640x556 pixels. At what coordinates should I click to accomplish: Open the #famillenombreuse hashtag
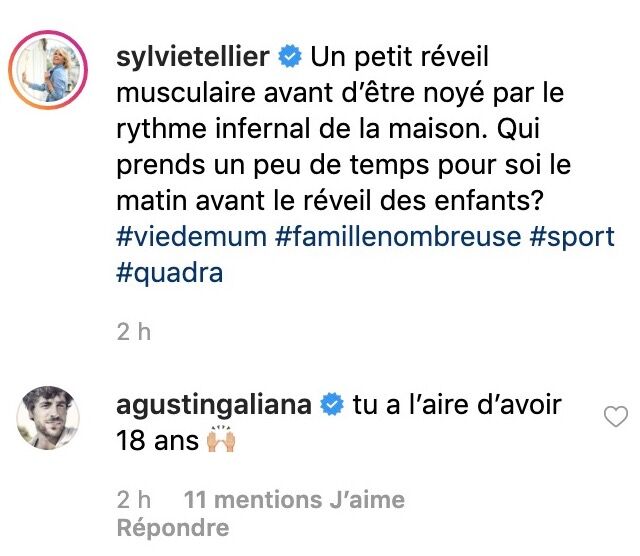[398, 237]
